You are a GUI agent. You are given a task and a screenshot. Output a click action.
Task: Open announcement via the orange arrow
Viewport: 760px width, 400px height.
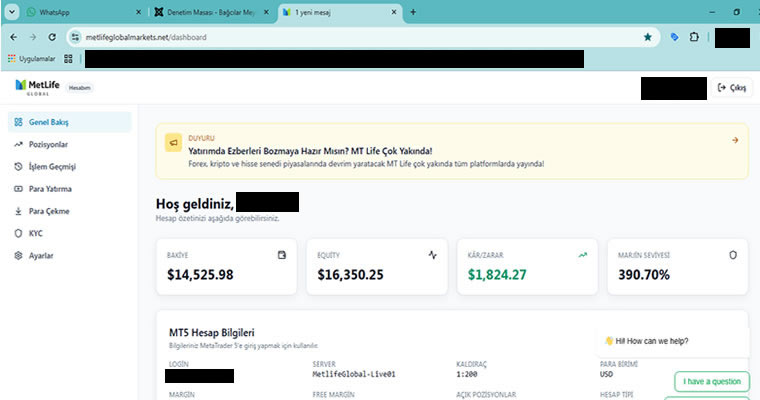[x=735, y=140]
